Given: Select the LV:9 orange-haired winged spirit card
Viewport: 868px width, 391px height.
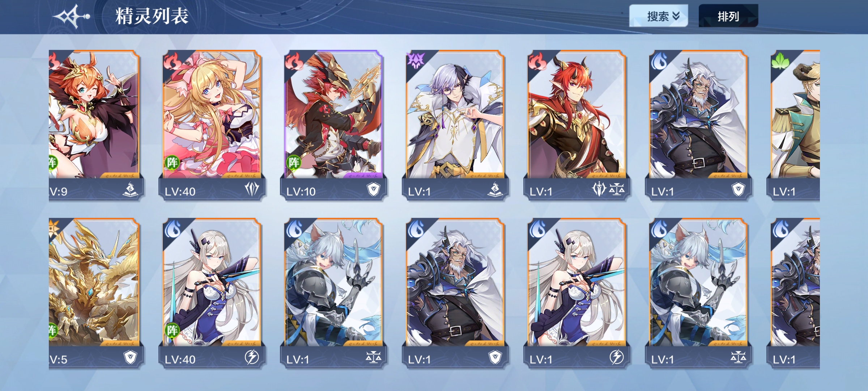Looking at the screenshot, I should pos(95,125).
